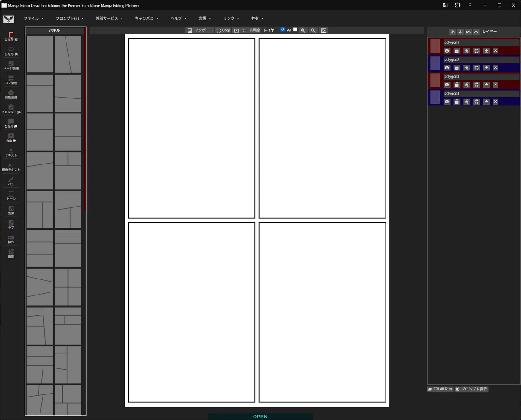Click the undo arrow in the layer header
521x420 pixels.
pos(468,32)
